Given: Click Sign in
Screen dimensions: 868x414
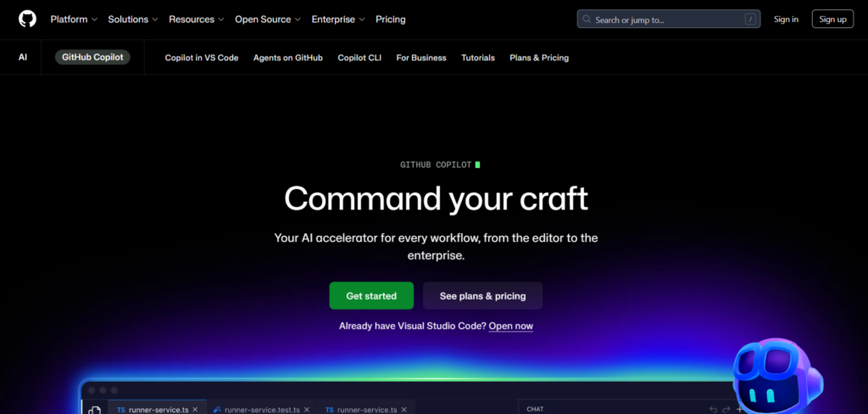Looking at the screenshot, I should point(786,20).
